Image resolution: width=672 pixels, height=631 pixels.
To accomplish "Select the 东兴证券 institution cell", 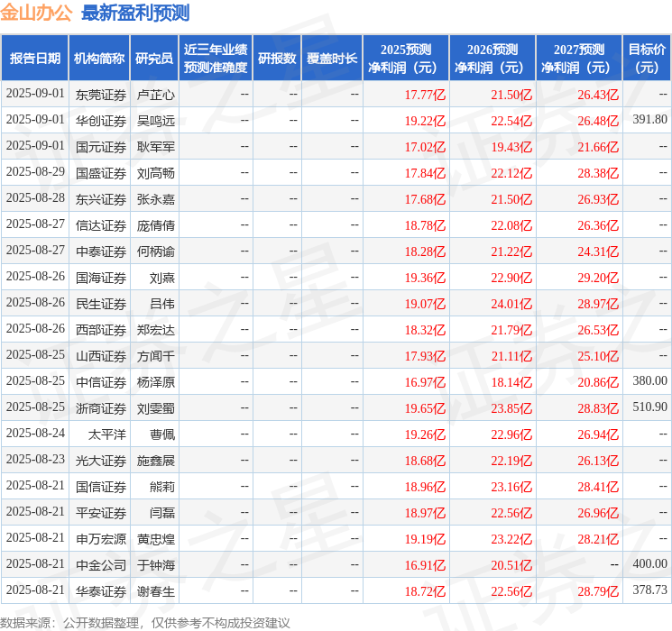I will tap(101, 199).
